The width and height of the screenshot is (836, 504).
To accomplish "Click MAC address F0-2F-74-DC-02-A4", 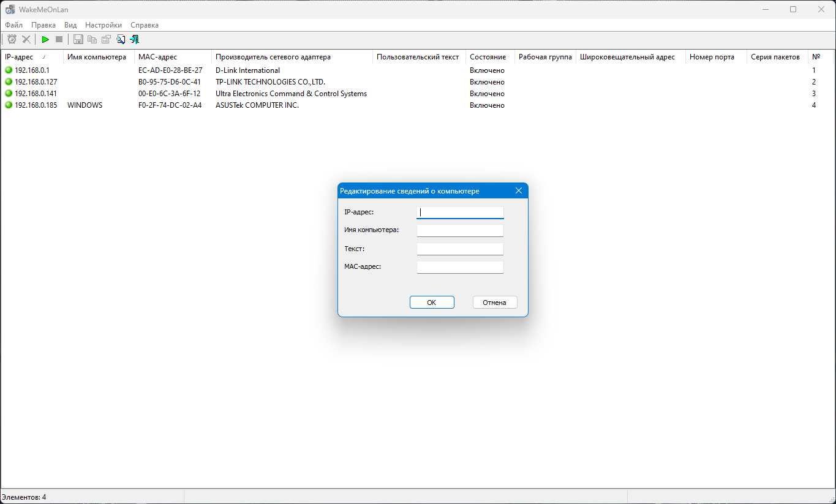I will coord(170,105).
